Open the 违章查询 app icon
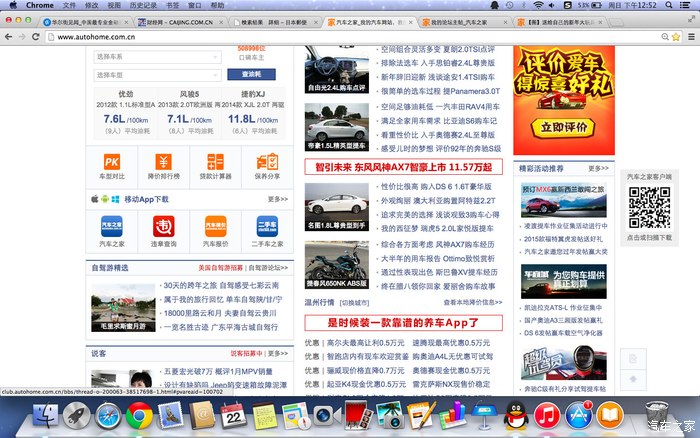The height and width of the screenshot is (438, 700). tap(163, 226)
